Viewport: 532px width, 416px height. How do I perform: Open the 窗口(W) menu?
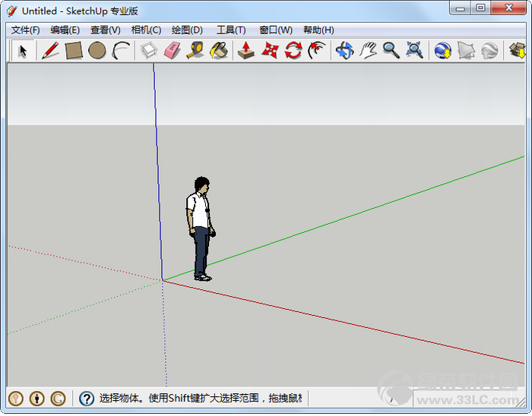pyautogui.click(x=275, y=30)
